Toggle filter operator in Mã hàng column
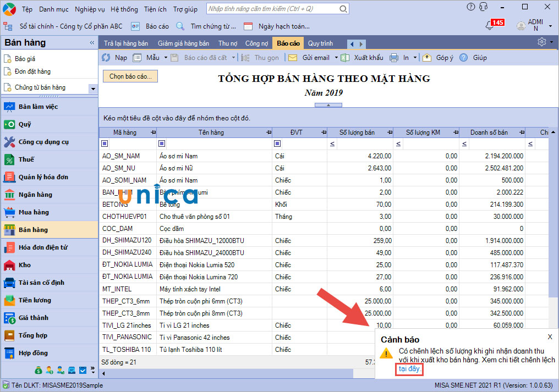 pos(106,144)
